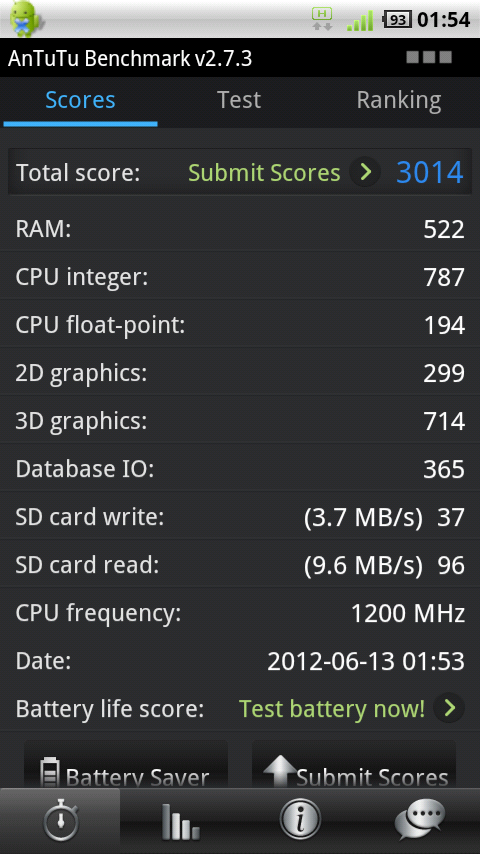Select the 3D graphics score row
Screen dimensions: 480x854
pyautogui.click(x=240, y=421)
